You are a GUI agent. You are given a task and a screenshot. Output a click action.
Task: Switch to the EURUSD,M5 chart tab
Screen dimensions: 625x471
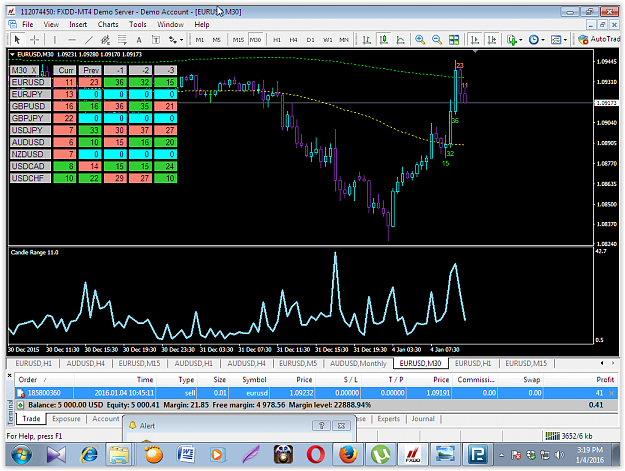click(x=298, y=363)
